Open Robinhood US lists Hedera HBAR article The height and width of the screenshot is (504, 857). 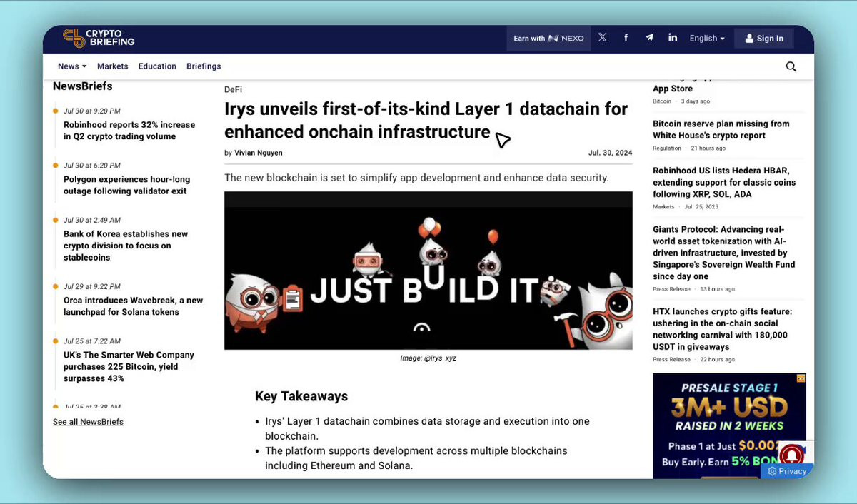(x=724, y=182)
